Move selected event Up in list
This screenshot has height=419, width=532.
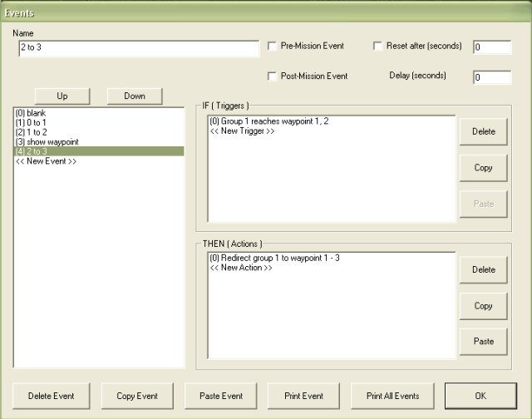click(62, 96)
